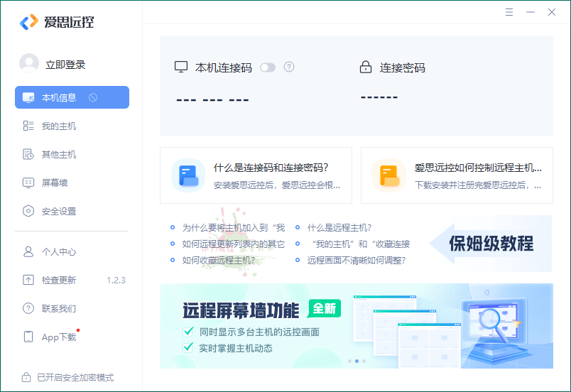Open link 远程画面不清晰如何调整?
This screenshot has width=571, height=392.
pos(356,261)
